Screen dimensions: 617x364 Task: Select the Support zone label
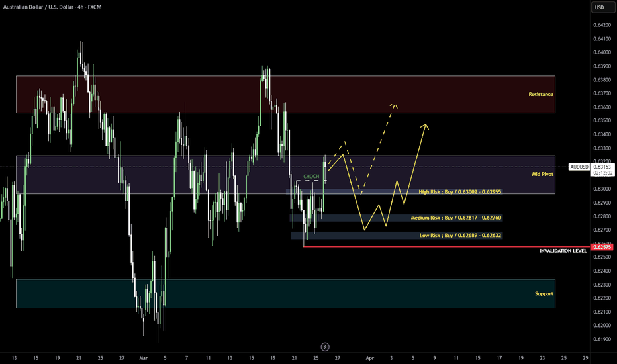pos(544,294)
